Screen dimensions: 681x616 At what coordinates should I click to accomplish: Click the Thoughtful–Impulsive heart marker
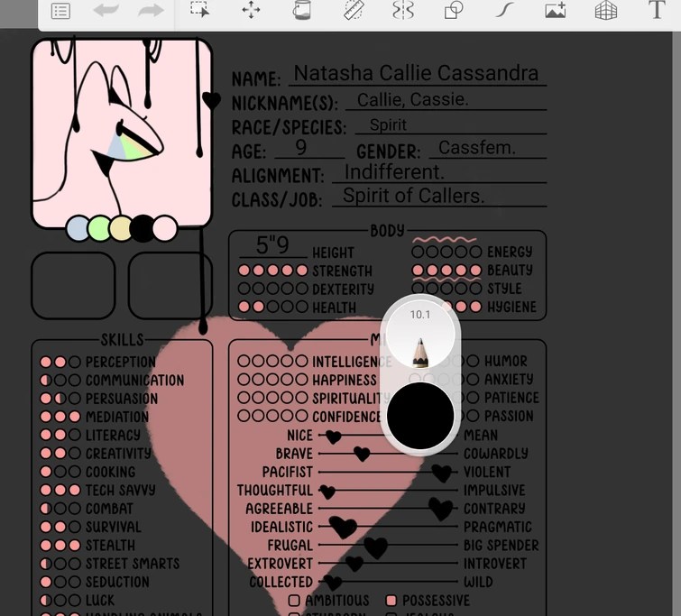coord(327,492)
